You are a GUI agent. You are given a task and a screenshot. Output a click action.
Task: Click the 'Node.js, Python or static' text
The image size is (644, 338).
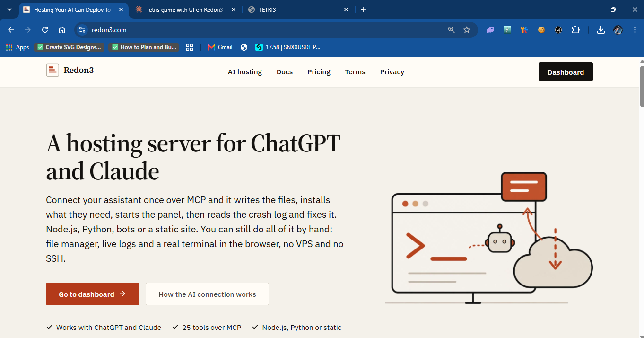click(x=302, y=328)
